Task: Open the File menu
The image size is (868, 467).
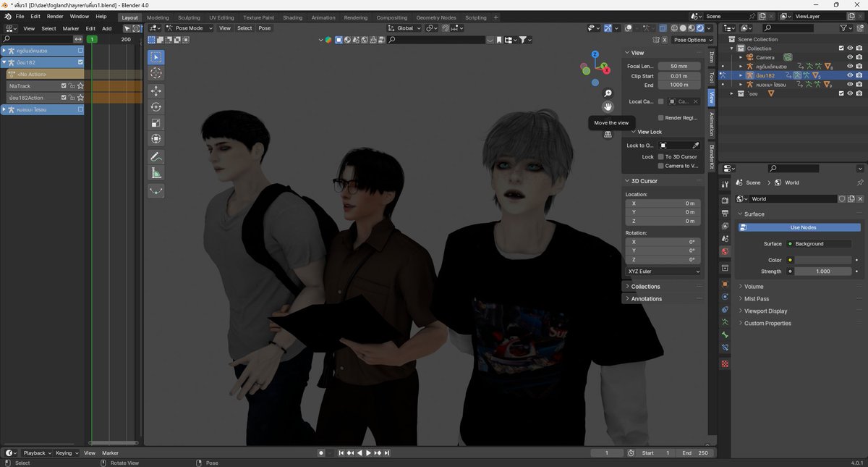Action: click(x=20, y=16)
